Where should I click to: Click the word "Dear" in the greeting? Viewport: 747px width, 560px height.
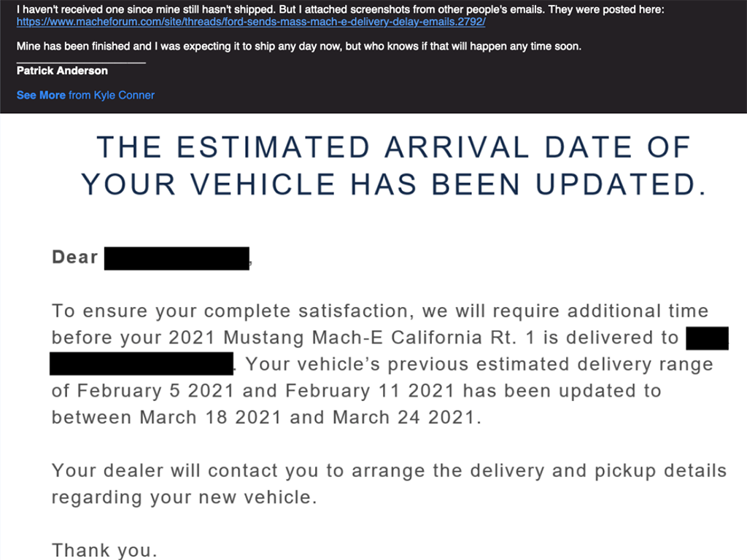point(75,257)
